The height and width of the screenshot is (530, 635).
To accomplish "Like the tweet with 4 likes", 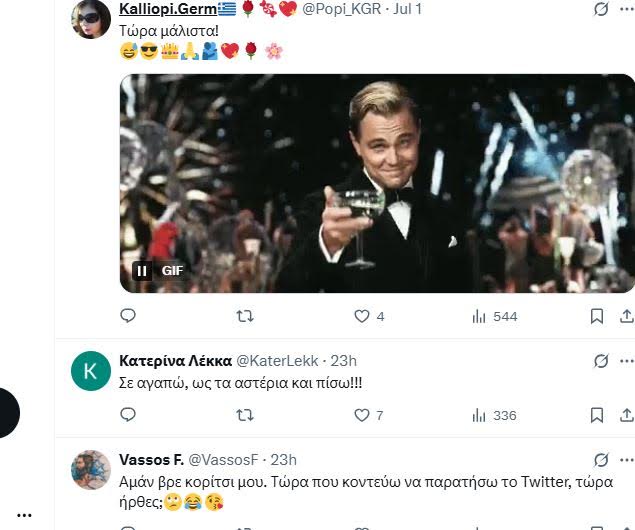I will point(362,316).
